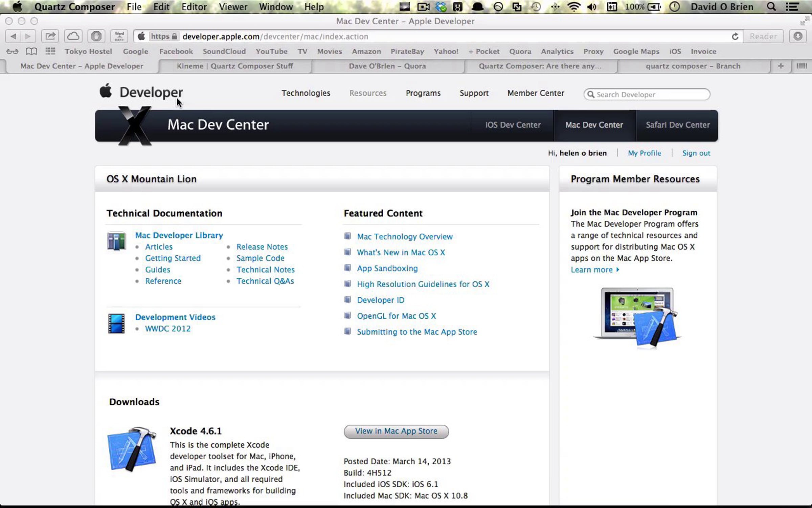Viewport: 812px width, 508px height.
Task: Open the Member Center navigation item
Action: coord(536,93)
